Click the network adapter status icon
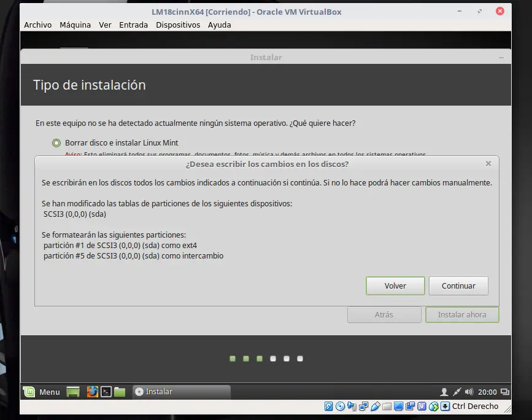Viewport: 532px width, 420px height. tap(364, 406)
